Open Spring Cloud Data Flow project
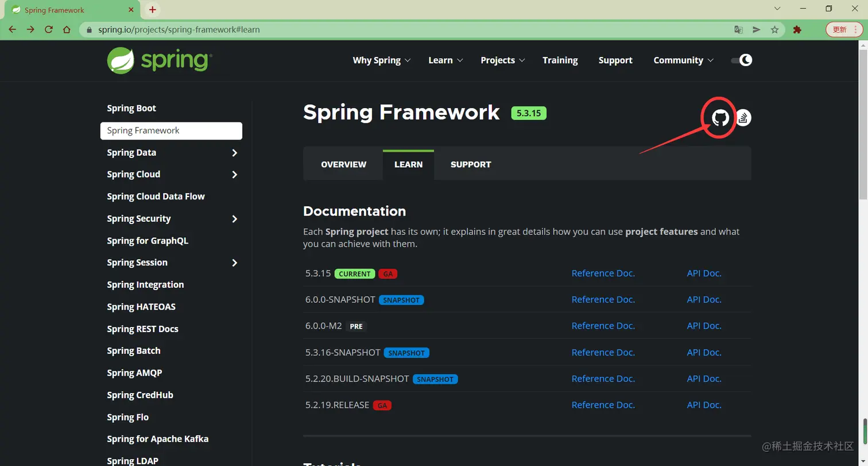The image size is (868, 466). pyautogui.click(x=156, y=196)
